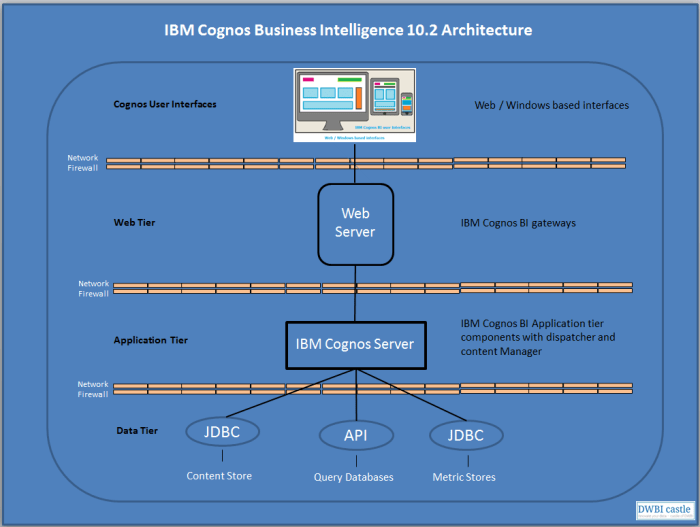Viewport: 700px width, 527px height.
Task: Select the IBM Cognos Server box
Action: click(x=355, y=344)
